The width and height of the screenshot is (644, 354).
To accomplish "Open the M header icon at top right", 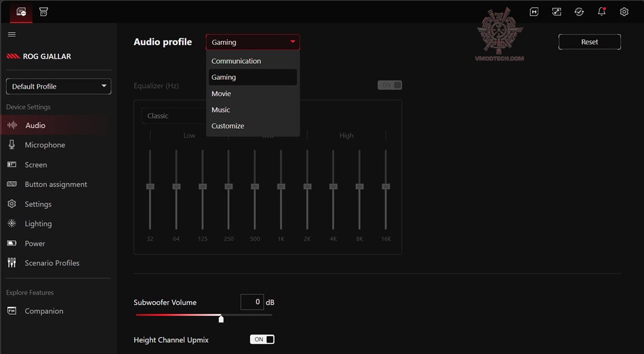I will pos(534,12).
